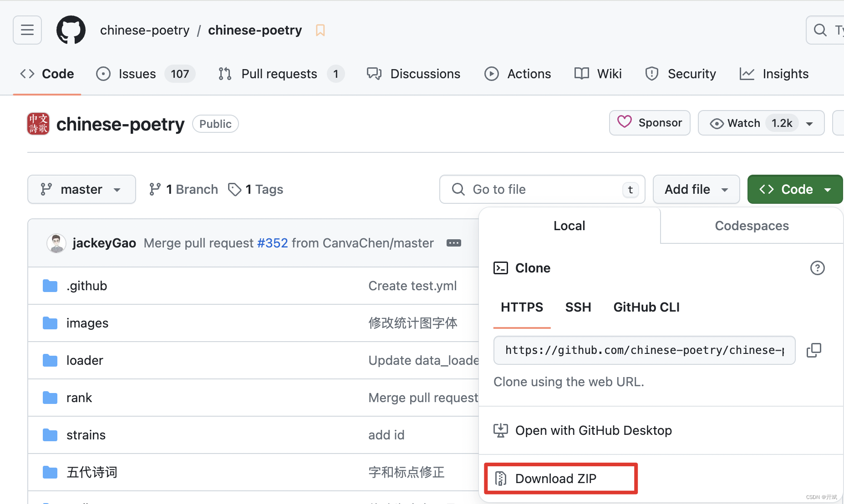This screenshot has width=844, height=504.
Task: Click the Sponsor button
Action: [x=650, y=123]
